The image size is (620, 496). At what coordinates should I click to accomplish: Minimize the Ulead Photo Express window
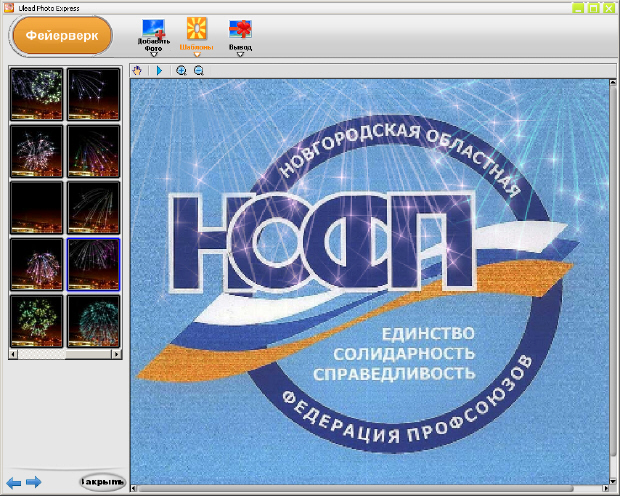click(578, 8)
